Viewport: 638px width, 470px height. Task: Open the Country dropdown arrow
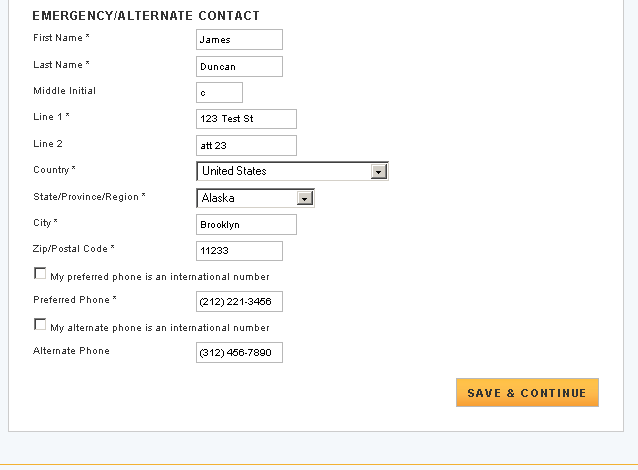pos(378,171)
